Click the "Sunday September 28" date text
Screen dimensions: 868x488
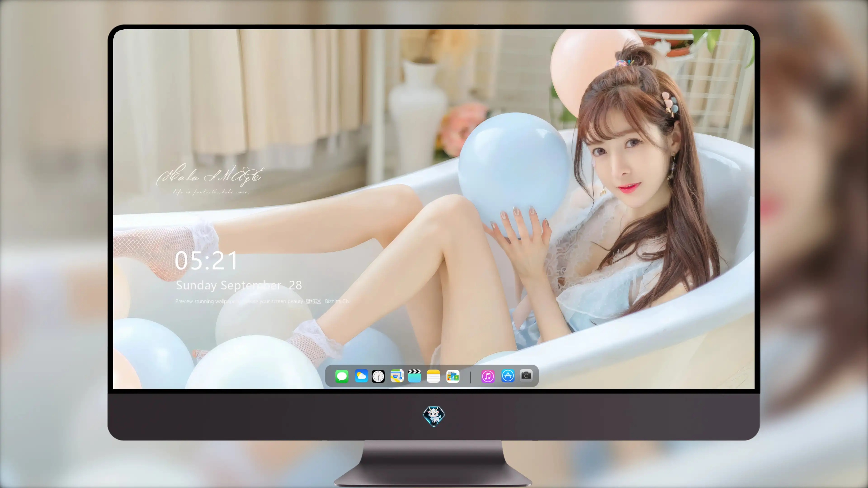point(239,286)
